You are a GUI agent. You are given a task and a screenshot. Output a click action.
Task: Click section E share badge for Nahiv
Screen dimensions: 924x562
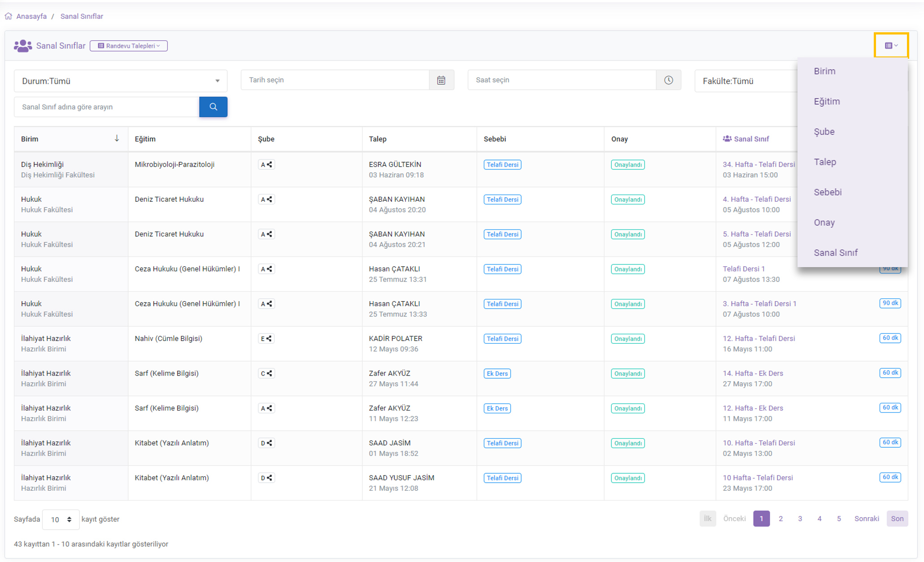(x=266, y=338)
